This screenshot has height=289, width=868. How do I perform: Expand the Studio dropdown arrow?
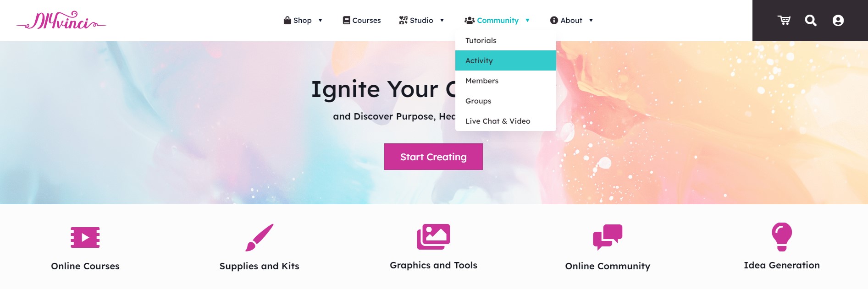(442, 20)
